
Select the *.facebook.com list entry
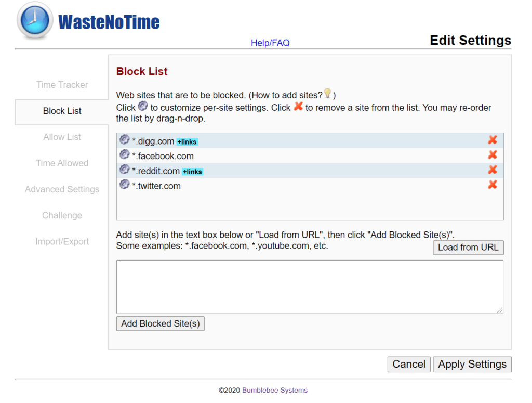pyautogui.click(x=310, y=155)
